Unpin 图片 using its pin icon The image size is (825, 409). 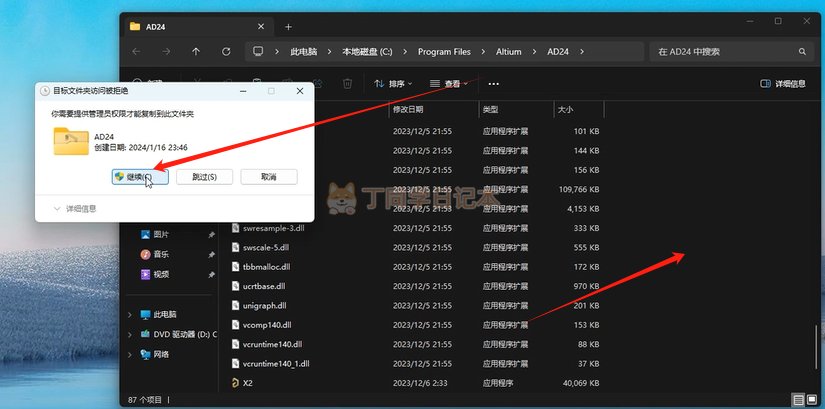(212, 235)
